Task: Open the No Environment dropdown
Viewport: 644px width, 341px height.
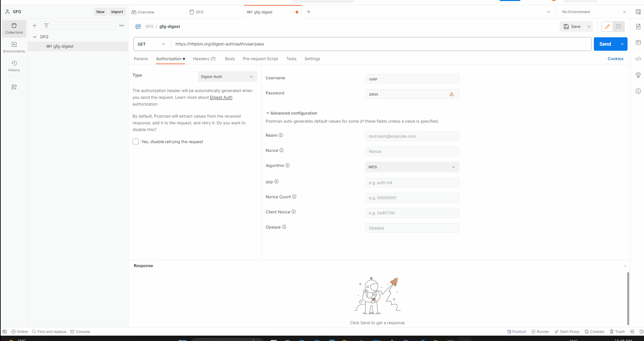Action: pos(594,12)
